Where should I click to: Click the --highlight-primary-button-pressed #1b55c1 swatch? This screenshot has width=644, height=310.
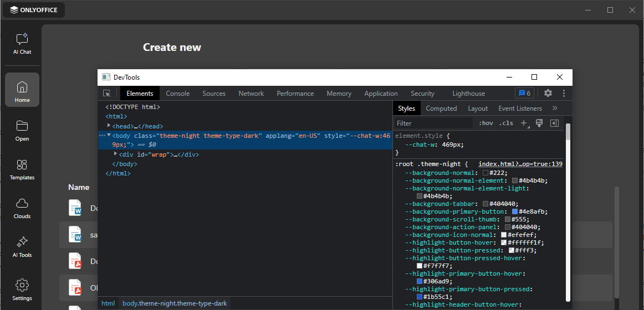(x=420, y=297)
